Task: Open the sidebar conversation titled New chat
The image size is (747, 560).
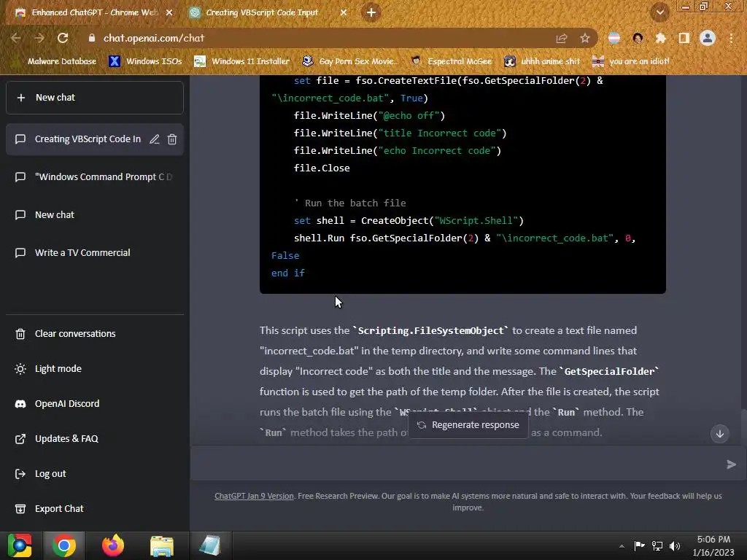Action: coord(94,215)
